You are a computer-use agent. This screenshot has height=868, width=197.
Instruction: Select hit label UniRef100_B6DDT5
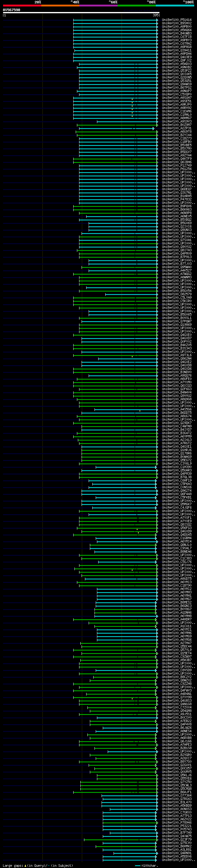click(177, 413)
